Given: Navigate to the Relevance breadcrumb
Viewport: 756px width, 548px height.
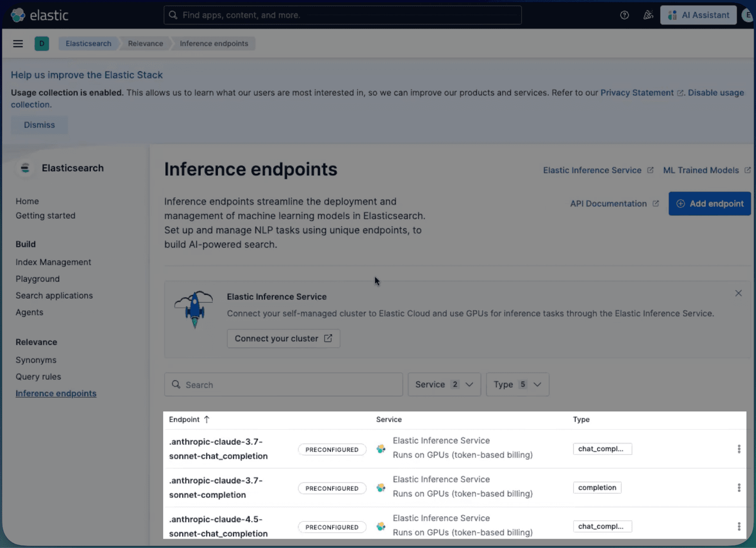Looking at the screenshot, I should 145,43.
